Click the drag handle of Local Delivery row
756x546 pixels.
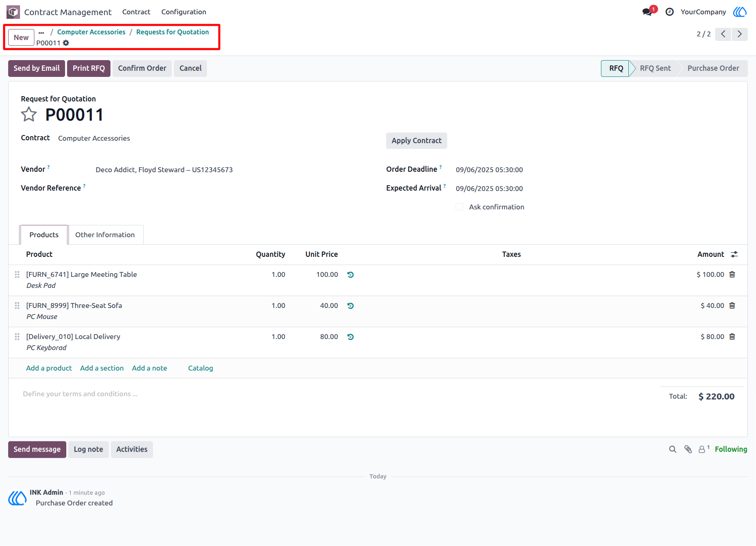[x=17, y=337]
